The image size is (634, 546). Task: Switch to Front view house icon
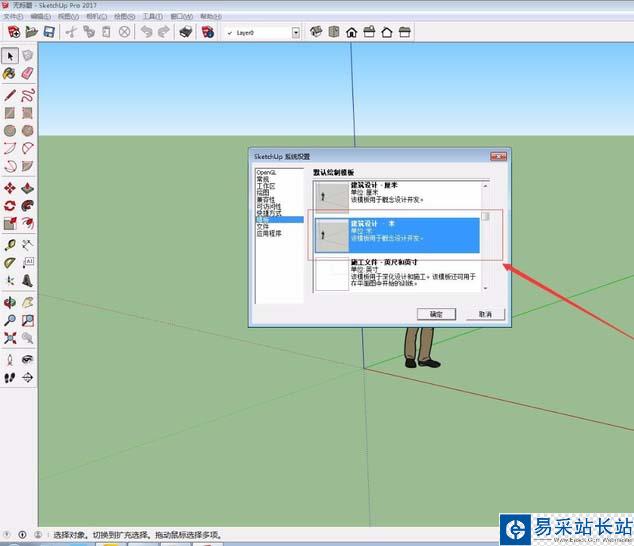coord(351,32)
